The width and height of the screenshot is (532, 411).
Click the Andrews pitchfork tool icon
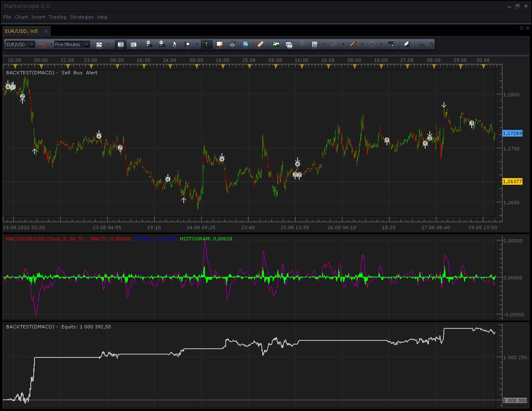pos(302,44)
